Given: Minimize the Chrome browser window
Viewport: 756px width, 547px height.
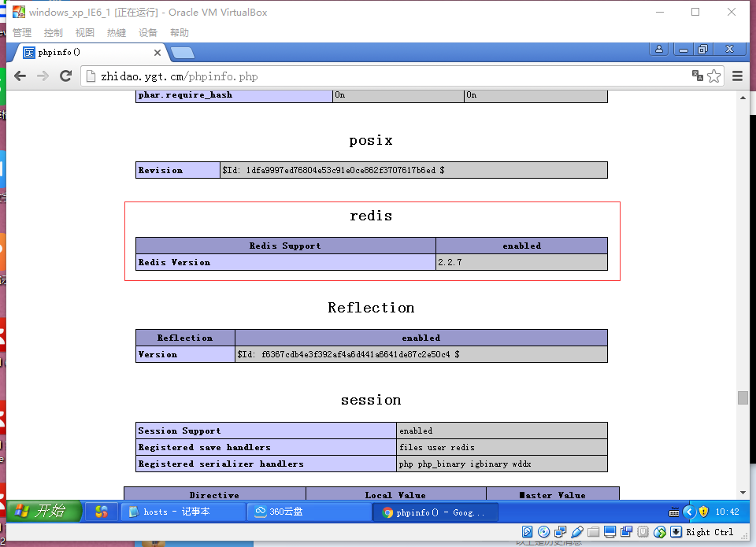Looking at the screenshot, I should 684,49.
